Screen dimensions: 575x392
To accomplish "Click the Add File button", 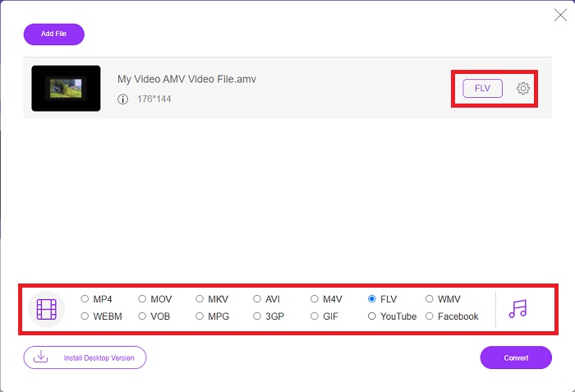I will tap(54, 35).
